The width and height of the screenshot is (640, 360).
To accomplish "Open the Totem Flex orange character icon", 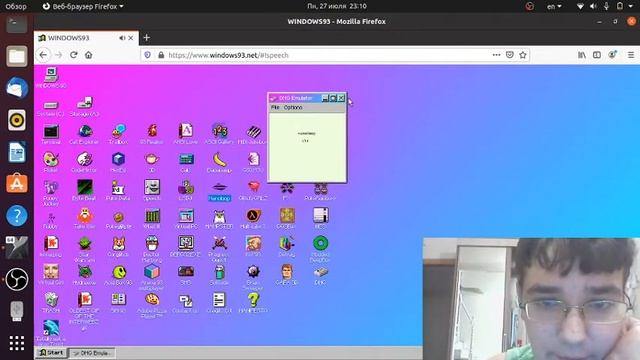I will (84, 216).
